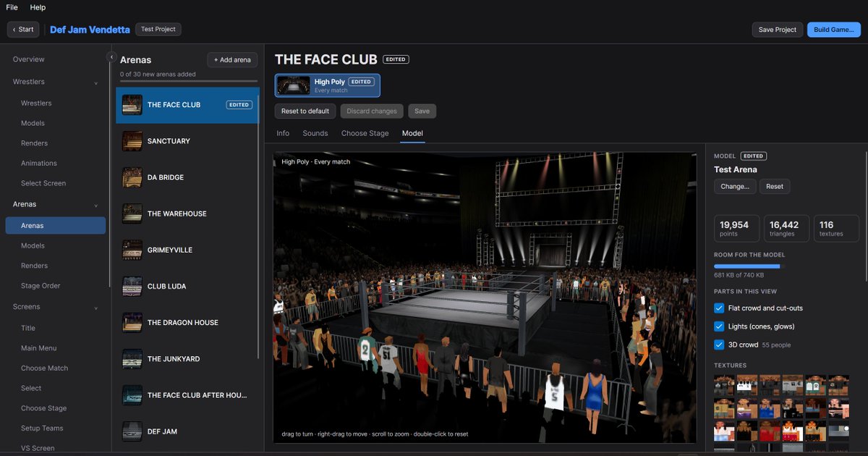Click inside the 3D arena model viewport
The width and height of the screenshot is (868, 456).
[x=485, y=297]
